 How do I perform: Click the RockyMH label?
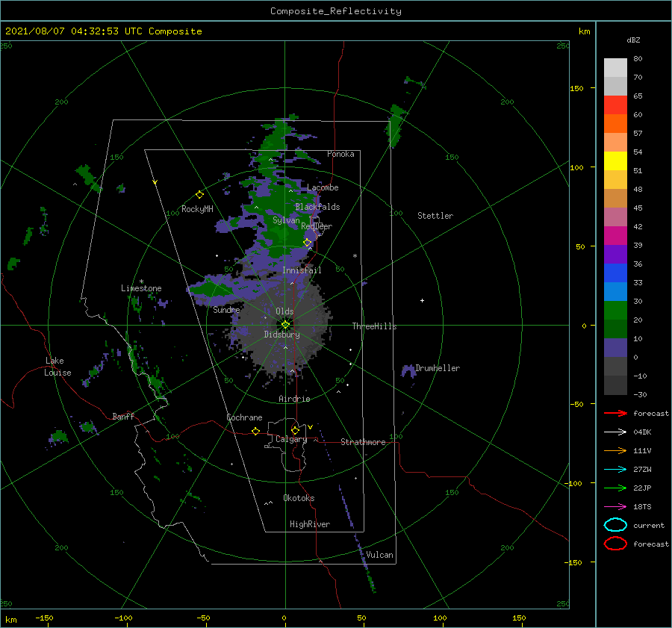coord(197,209)
